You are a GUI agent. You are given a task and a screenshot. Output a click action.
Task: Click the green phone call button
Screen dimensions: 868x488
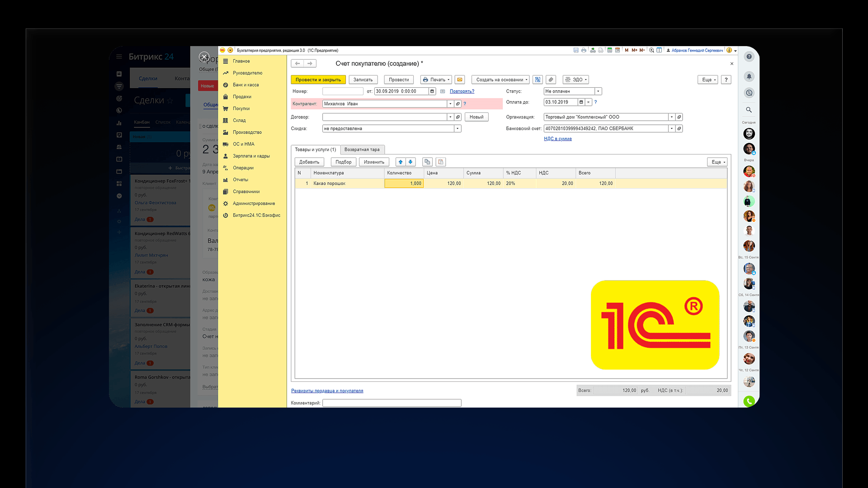point(749,401)
